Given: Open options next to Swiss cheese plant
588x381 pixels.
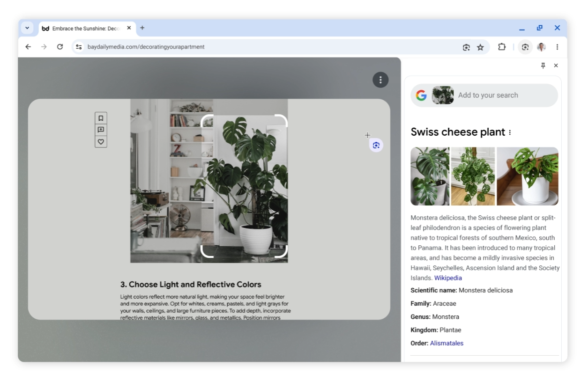Looking at the screenshot, I should pos(510,132).
